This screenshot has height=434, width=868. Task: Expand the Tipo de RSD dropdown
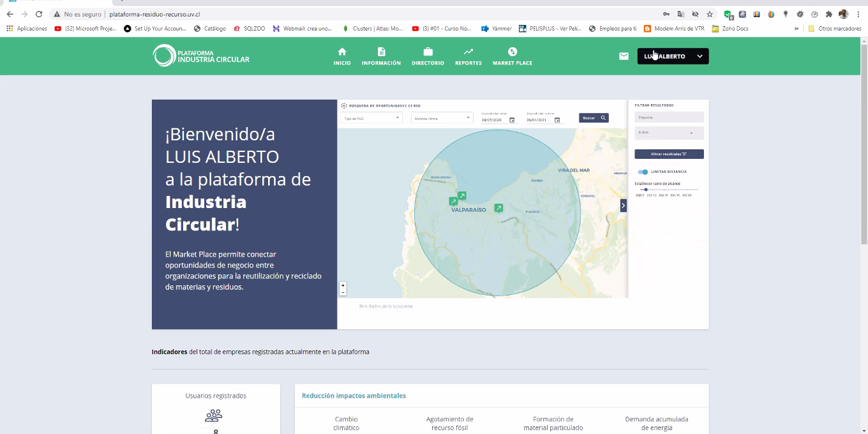(370, 118)
